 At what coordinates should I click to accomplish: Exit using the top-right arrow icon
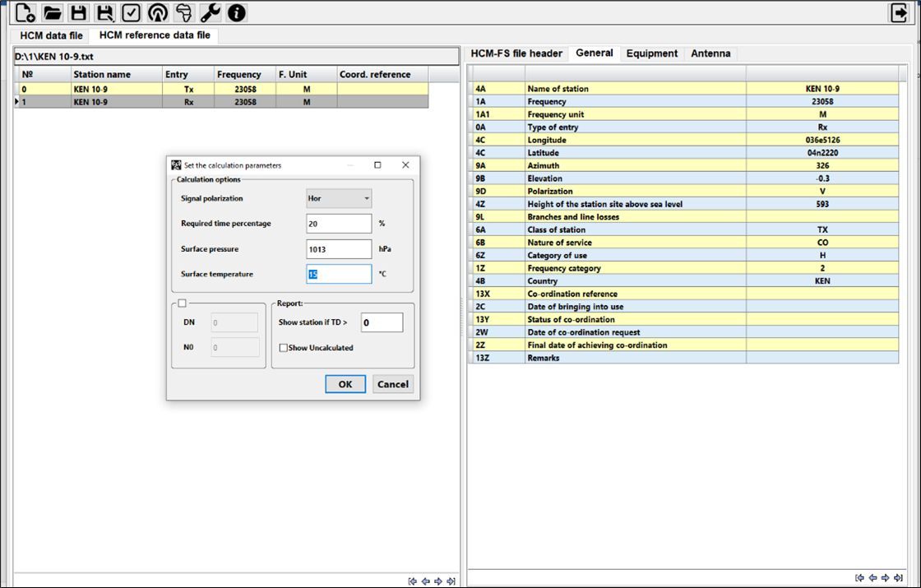click(898, 12)
